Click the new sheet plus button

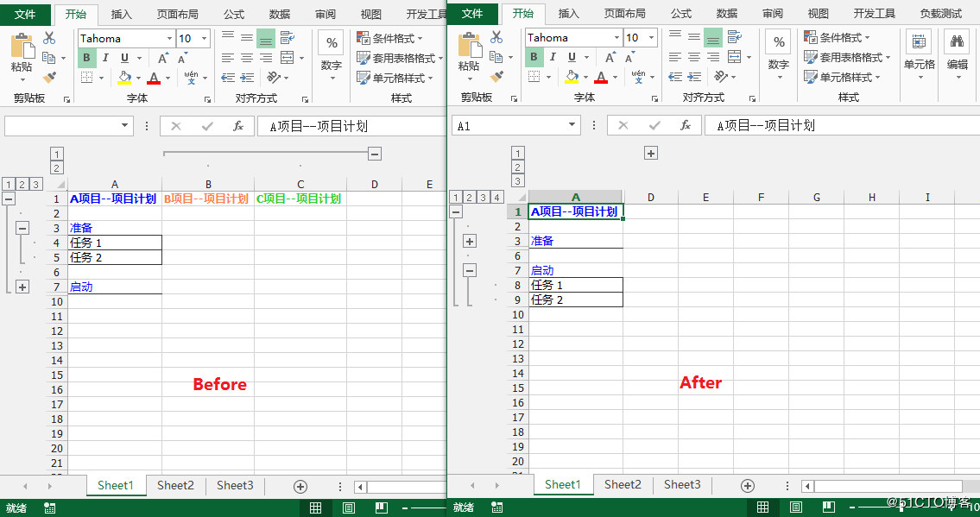301,486
